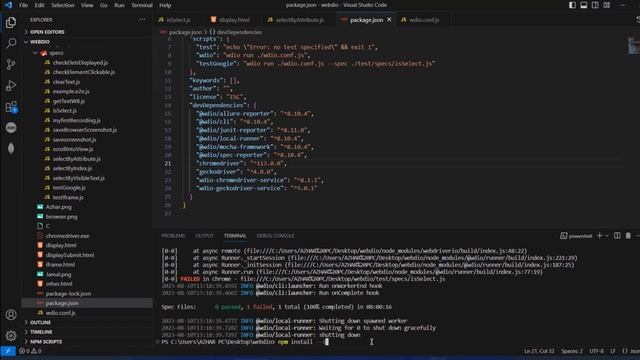Open selectByVisibleText.js in Explorer

tap(78, 178)
